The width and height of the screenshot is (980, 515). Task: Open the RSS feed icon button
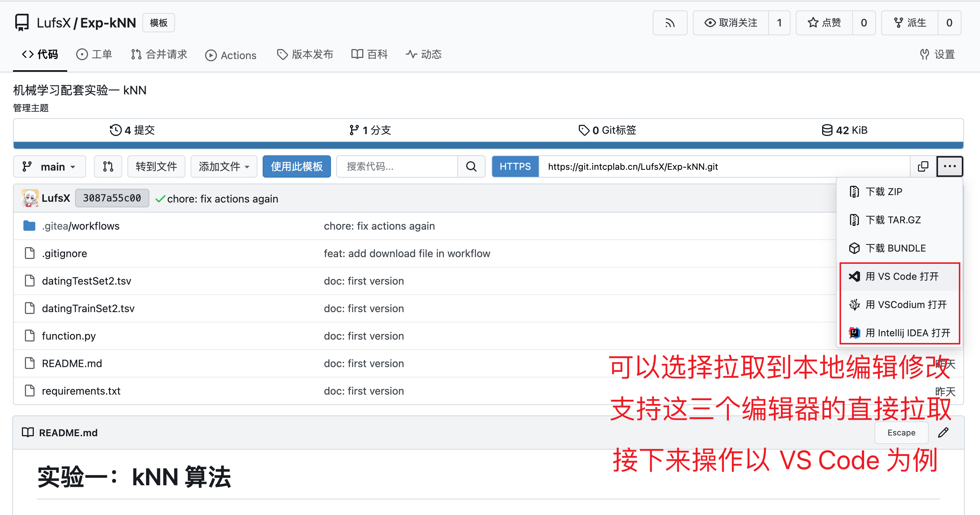click(x=669, y=23)
